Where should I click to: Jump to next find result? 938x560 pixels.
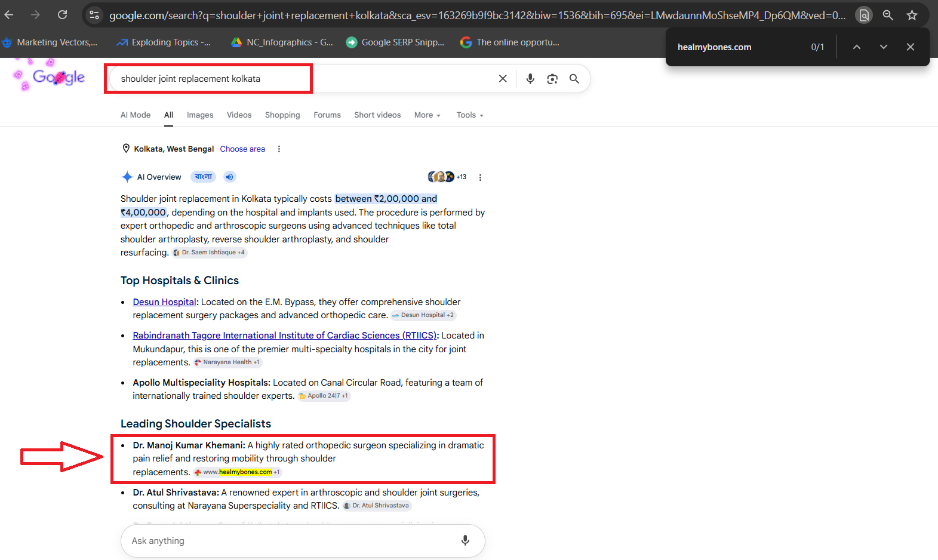(883, 47)
